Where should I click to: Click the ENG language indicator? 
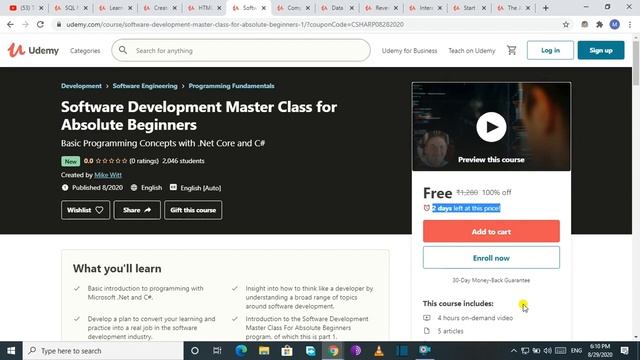click(x=576, y=351)
